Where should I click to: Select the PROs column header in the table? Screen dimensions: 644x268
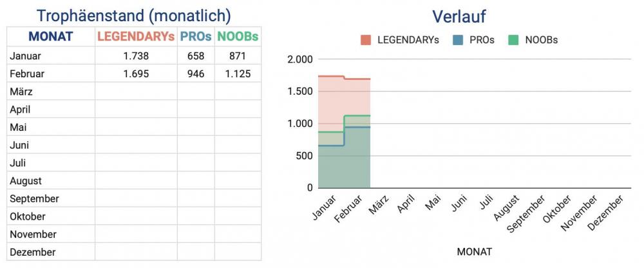point(196,37)
